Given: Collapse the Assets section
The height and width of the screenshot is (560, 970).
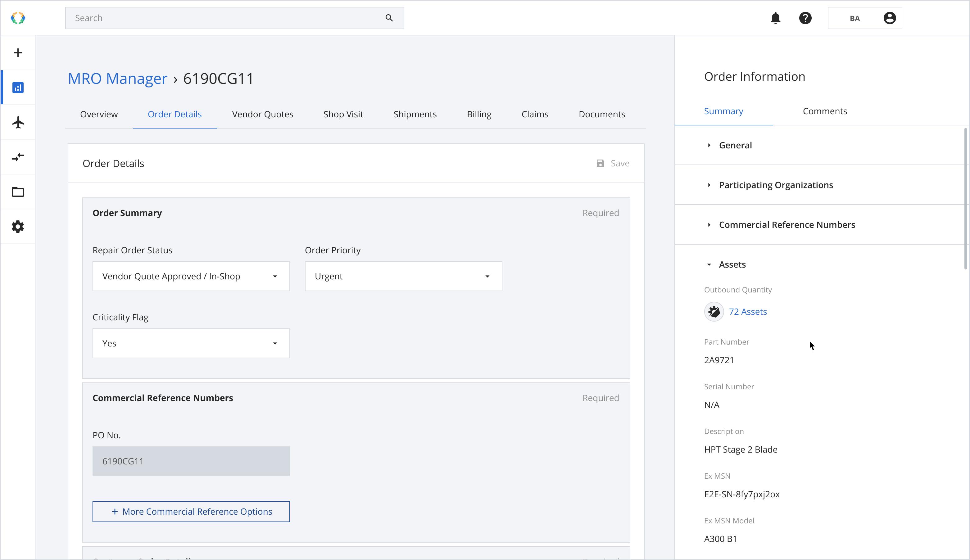Looking at the screenshot, I should point(732,264).
